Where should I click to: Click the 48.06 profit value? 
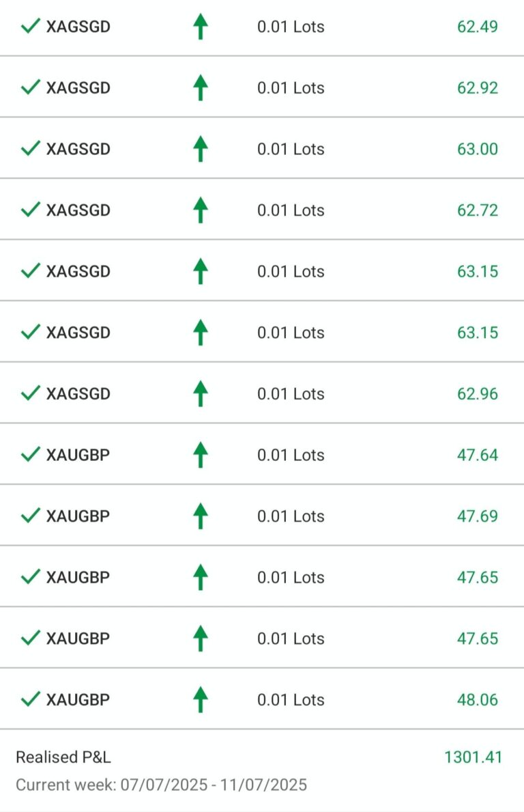click(x=478, y=699)
